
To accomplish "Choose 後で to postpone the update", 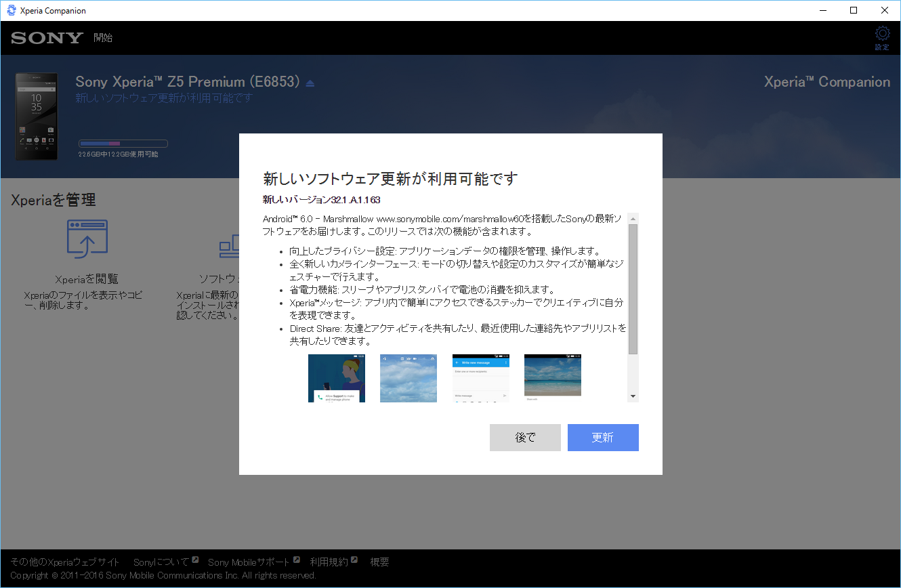I will tap(525, 438).
